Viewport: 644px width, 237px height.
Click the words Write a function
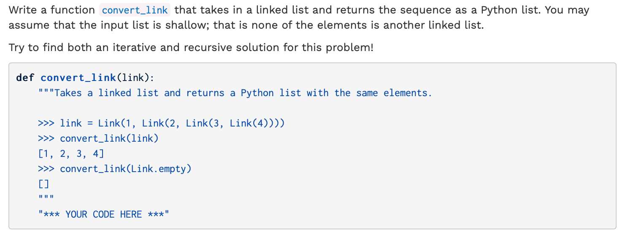(x=51, y=10)
